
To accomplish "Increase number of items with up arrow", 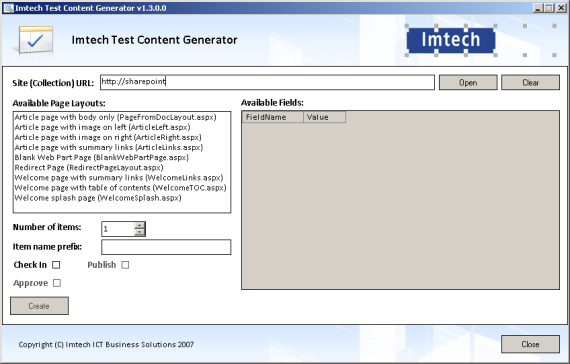I will (x=139, y=226).
